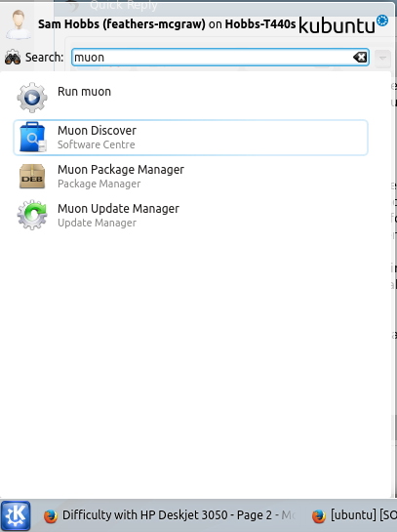The width and height of the screenshot is (397, 532).
Task: Click the Muon Update Manager gear icon
Action: click(32, 215)
